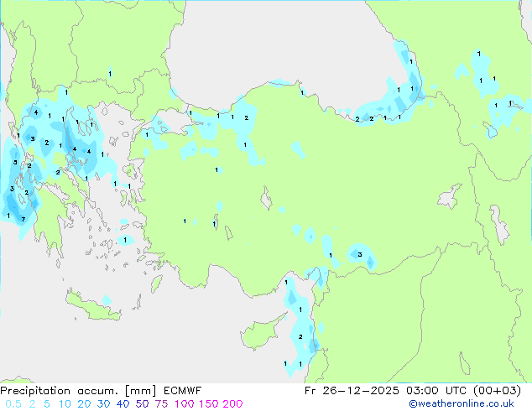Select the 150 legend value
The image size is (532, 411).
click(x=208, y=404)
